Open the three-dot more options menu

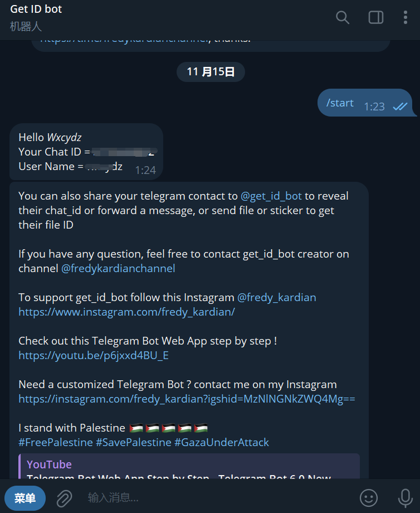tap(406, 17)
